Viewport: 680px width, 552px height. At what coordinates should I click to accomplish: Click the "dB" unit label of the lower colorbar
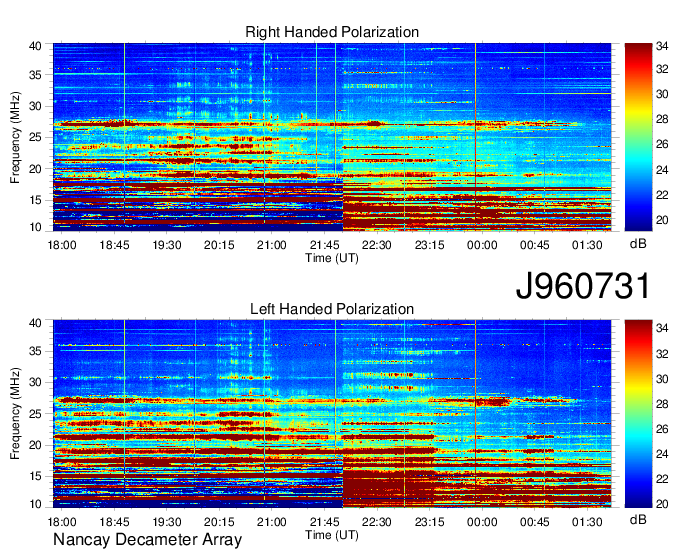click(x=638, y=519)
